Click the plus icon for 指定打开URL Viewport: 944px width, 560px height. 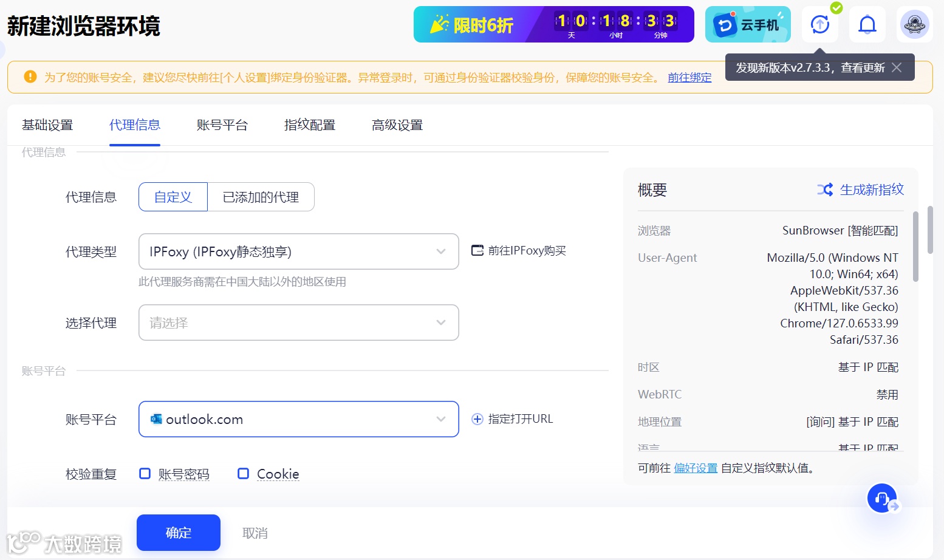[x=477, y=419]
